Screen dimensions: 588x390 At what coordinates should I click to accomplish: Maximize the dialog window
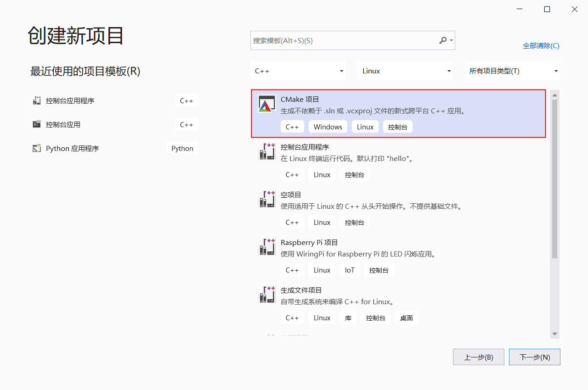pyautogui.click(x=547, y=9)
